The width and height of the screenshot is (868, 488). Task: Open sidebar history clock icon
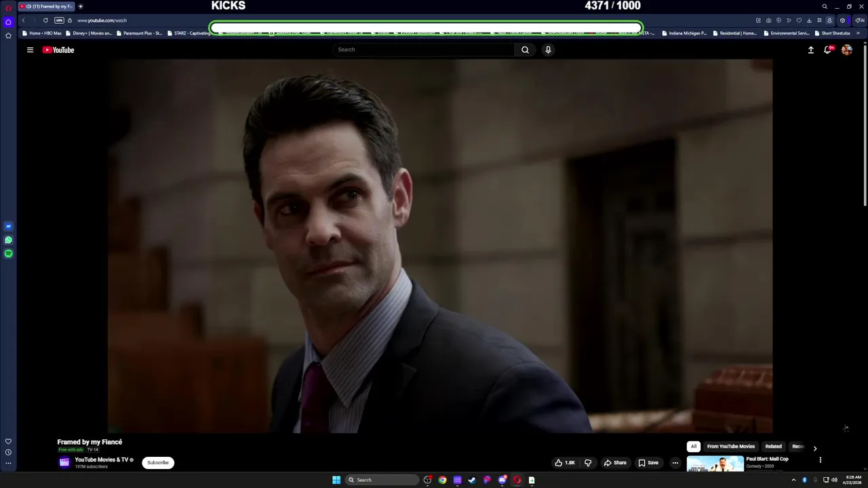8,452
